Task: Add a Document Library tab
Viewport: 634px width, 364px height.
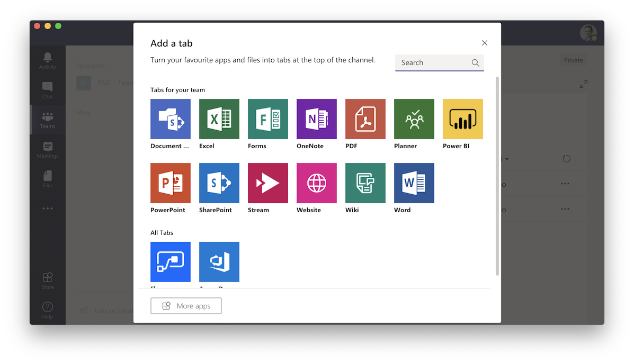Action: [170, 119]
